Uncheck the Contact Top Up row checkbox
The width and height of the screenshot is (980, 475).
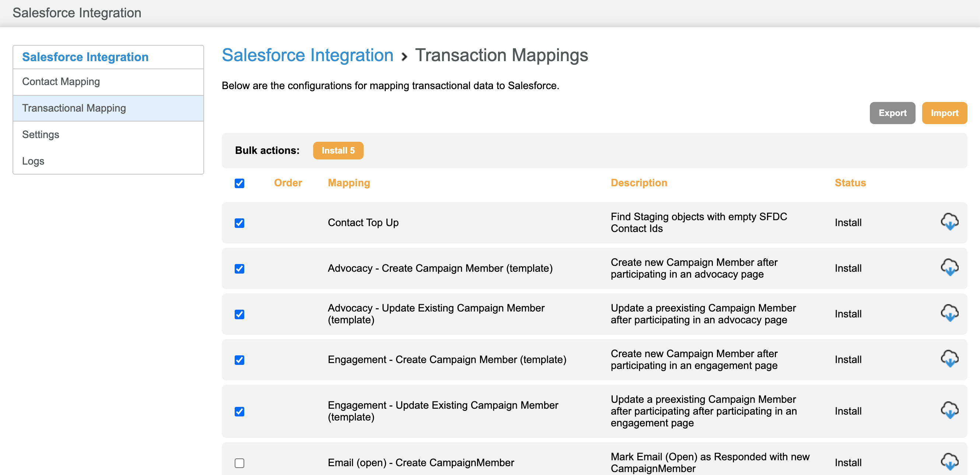239,223
